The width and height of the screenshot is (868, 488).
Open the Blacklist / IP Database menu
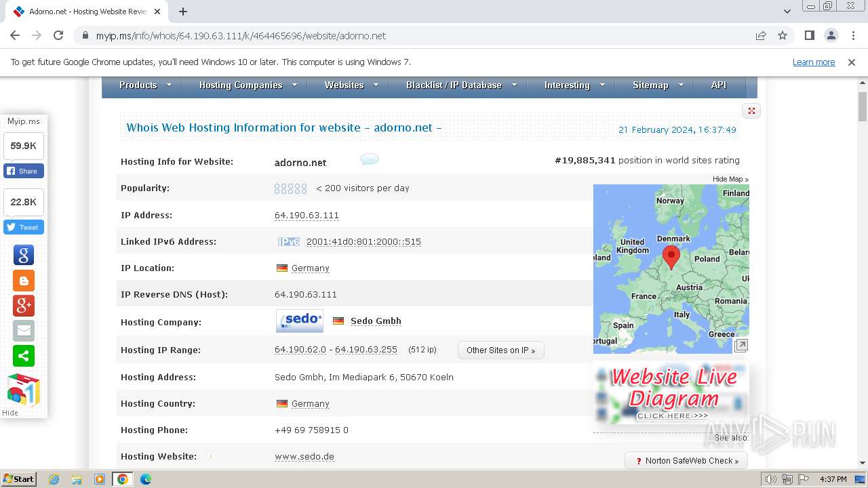[454, 85]
